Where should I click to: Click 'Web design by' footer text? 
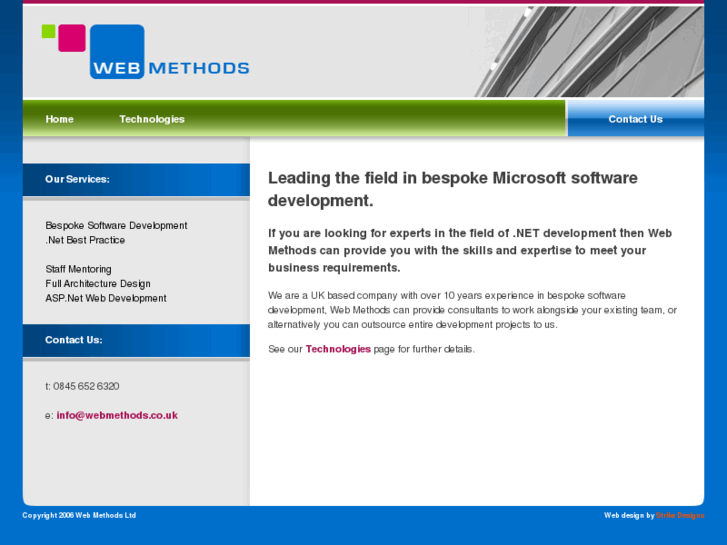pos(629,515)
